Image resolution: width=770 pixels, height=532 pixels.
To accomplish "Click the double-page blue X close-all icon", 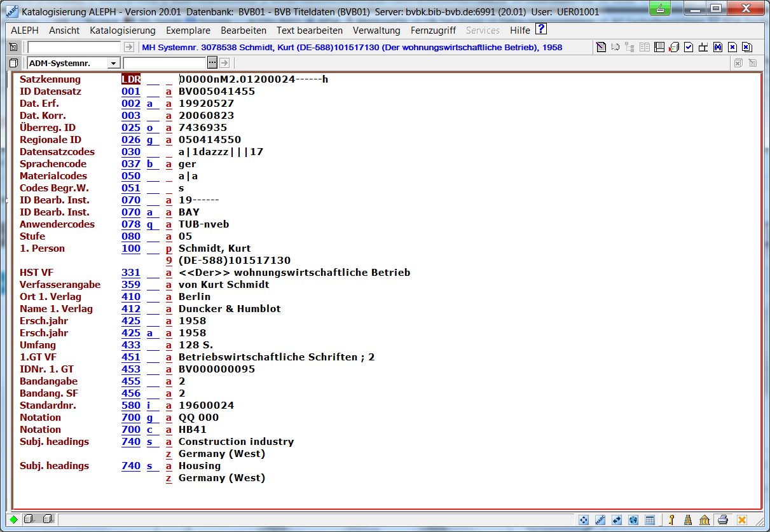I will pos(747,47).
